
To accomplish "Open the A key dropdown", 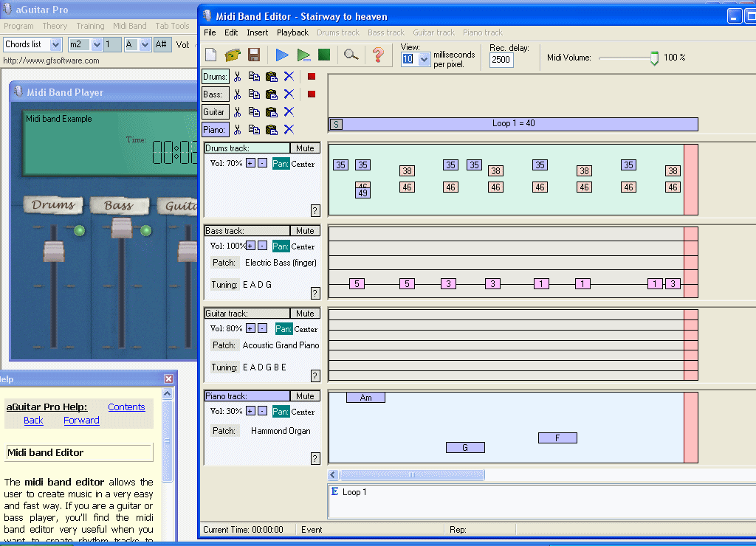I will pos(145,44).
